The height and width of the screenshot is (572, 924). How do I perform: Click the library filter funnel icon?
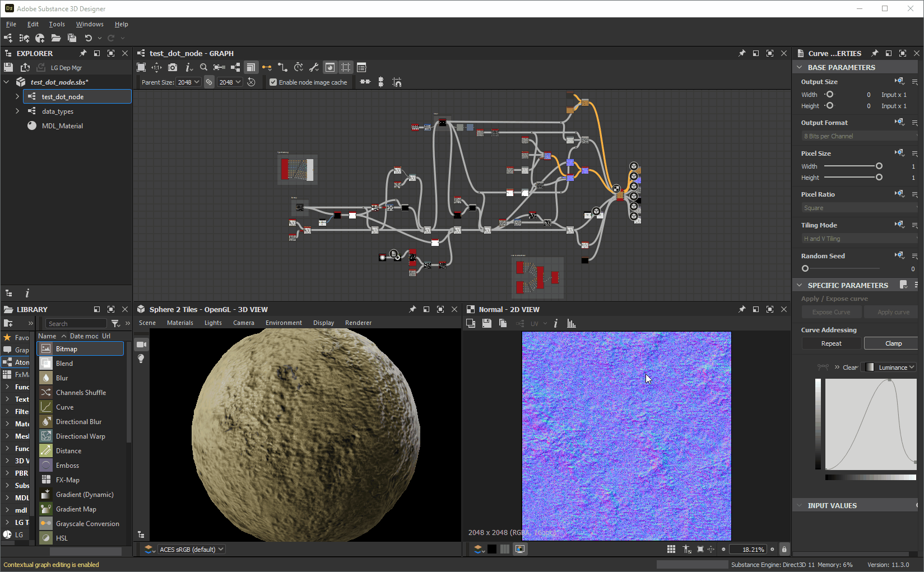pos(115,323)
